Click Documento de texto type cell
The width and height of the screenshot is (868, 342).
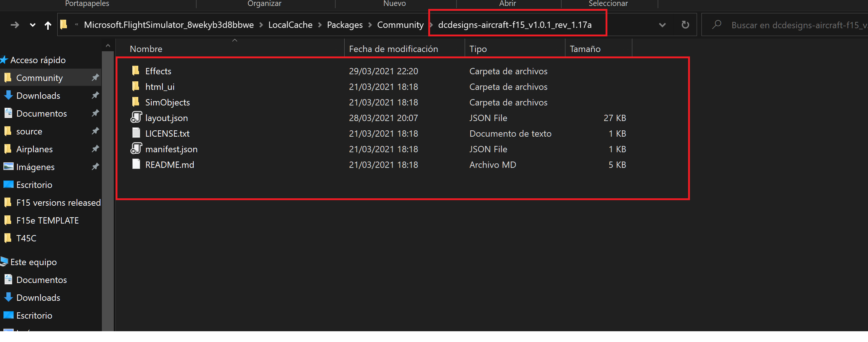pyautogui.click(x=510, y=133)
